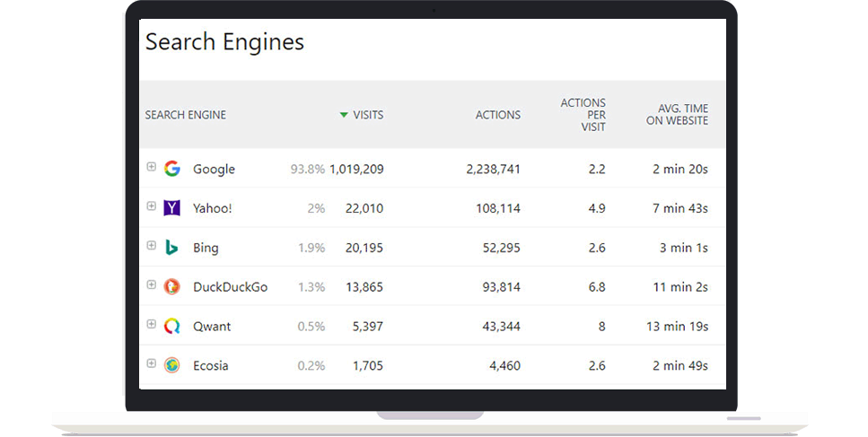Select the Bing search engine name
Screen dimensions: 868x437
coord(206,248)
